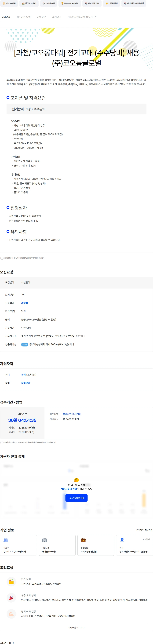153x644 pixels.
Task: Click the 문의 link in the notice
Action: (x=35, y=258)
